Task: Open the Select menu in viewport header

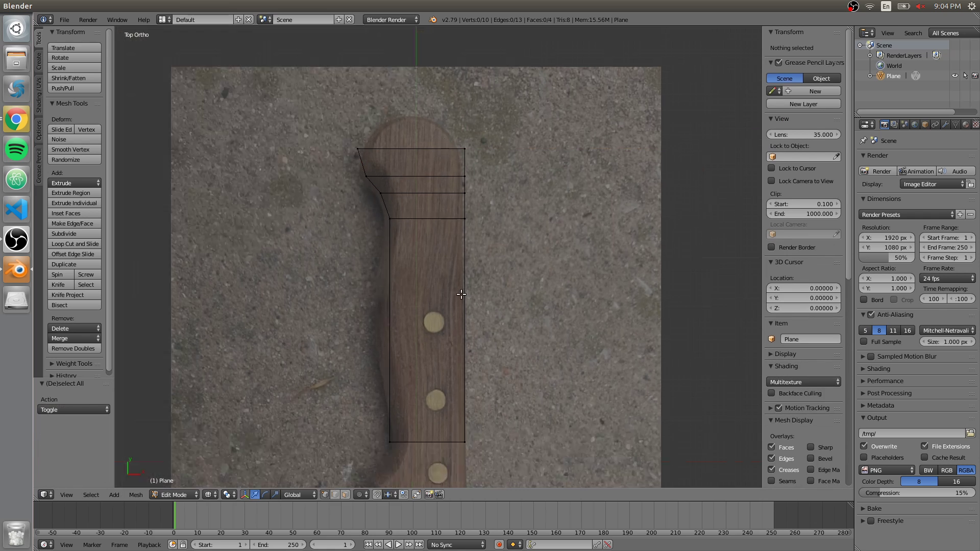Action: tap(91, 494)
